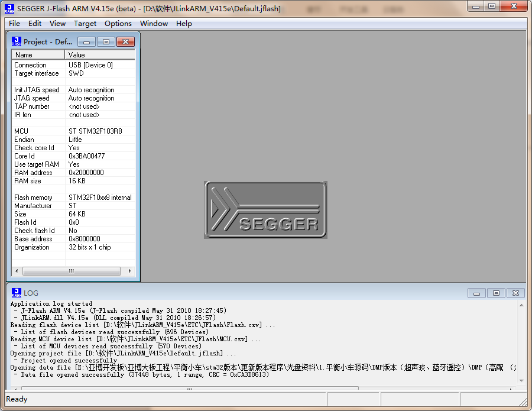This screenshot has height=411, width=532.
Task: Click the LOG scroll up arrow
Action: click(521, 305)
